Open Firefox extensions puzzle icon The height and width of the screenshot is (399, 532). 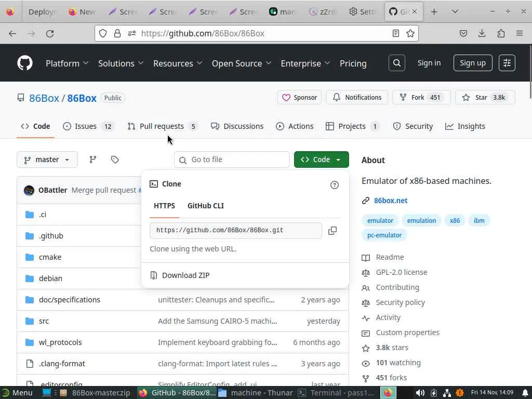coord(501,33)
